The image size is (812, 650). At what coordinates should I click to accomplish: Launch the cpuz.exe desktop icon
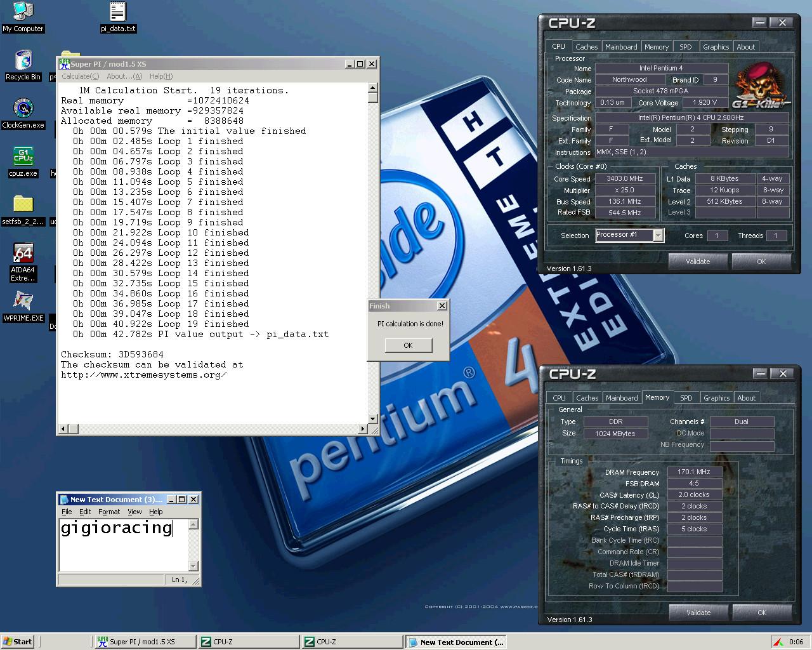pos(23,162)
